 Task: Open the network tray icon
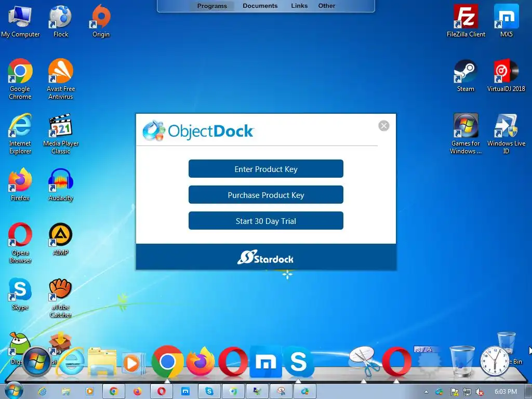click(x=467, y=392)
